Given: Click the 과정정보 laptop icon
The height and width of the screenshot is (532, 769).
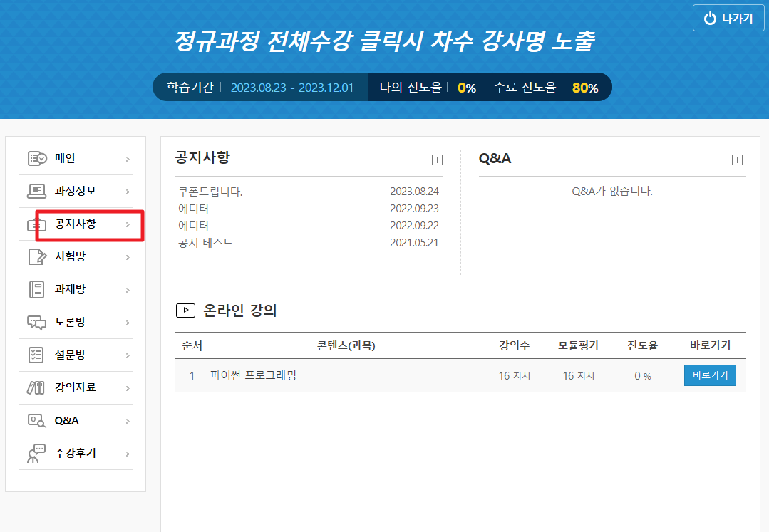Looking at the screenshot, I should [x=37, y=191].
